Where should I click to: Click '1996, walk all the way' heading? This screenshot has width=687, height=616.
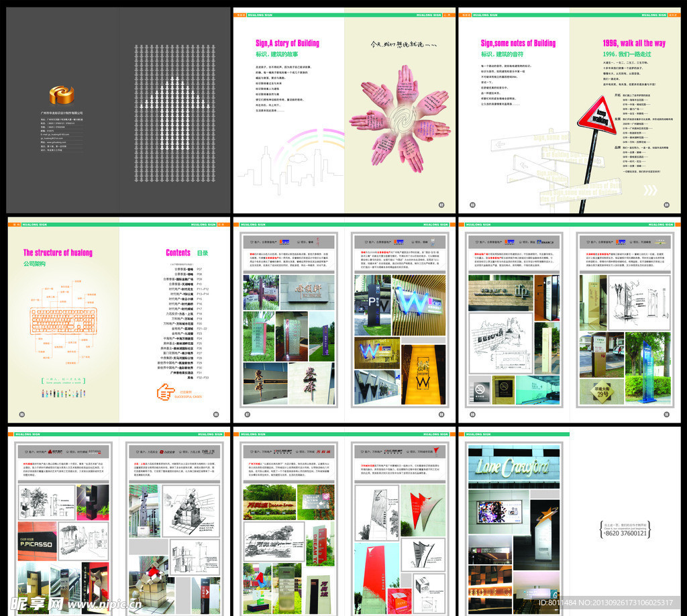(x=633, y=43)
